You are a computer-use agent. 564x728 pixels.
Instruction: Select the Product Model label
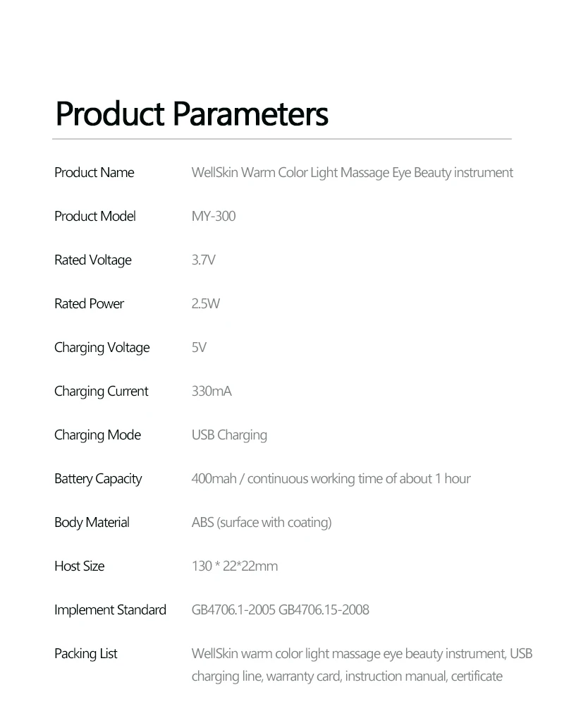pos(94,217)
